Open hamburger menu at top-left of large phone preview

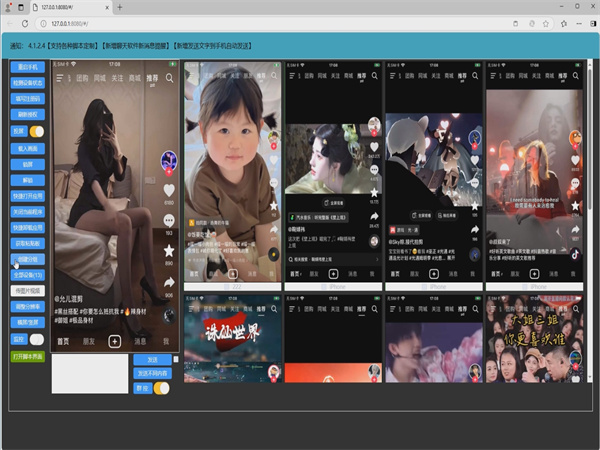pos(59,77)
